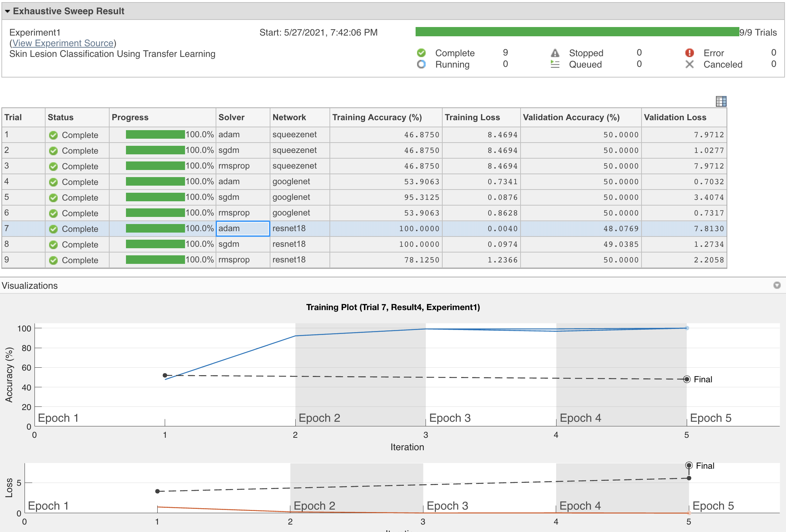This screenshot has height=532, width=786.
Task: Collapse the Exhaustive Sweep Result section
Action: click(7, 11)
